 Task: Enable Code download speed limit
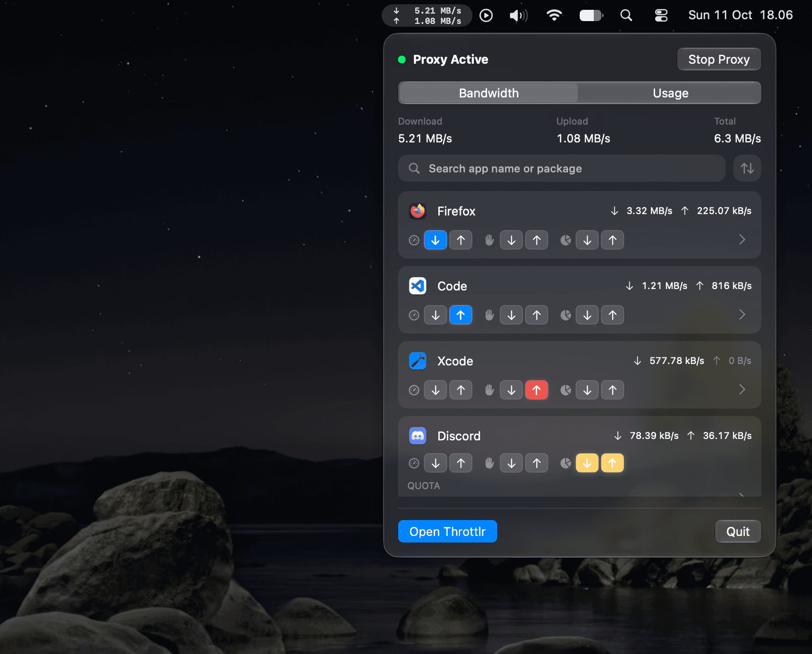(436, 315)
